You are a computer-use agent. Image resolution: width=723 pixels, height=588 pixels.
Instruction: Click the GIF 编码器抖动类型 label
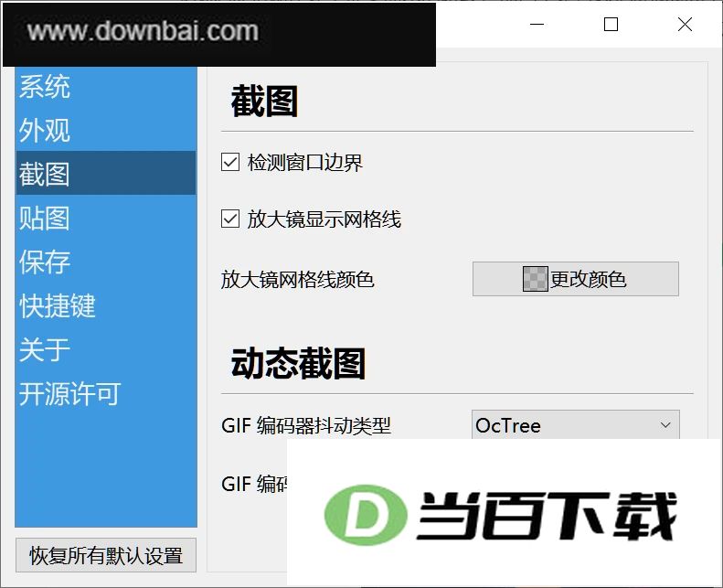pyautogui.click(x=306, y=425)
